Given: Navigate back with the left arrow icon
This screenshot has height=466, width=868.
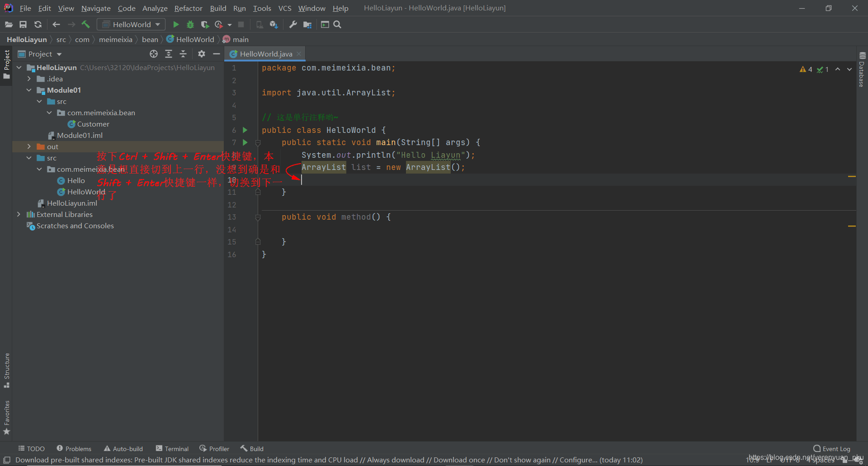Looking at the screenshot, I should (x=56, y=24).
